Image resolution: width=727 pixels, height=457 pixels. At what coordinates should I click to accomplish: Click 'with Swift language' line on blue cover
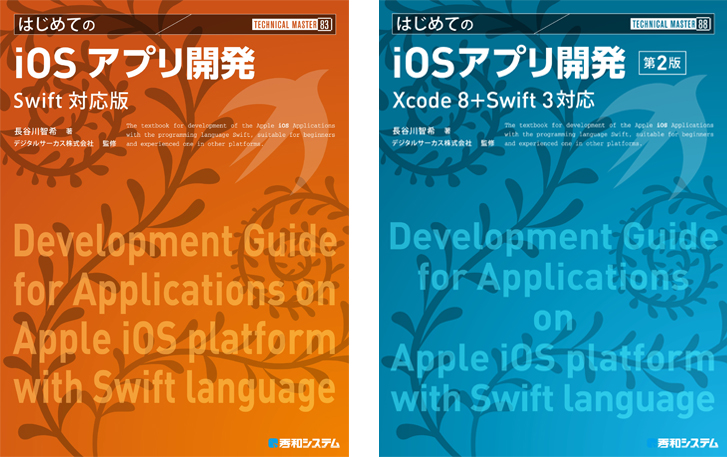click(x=553, y=399)
